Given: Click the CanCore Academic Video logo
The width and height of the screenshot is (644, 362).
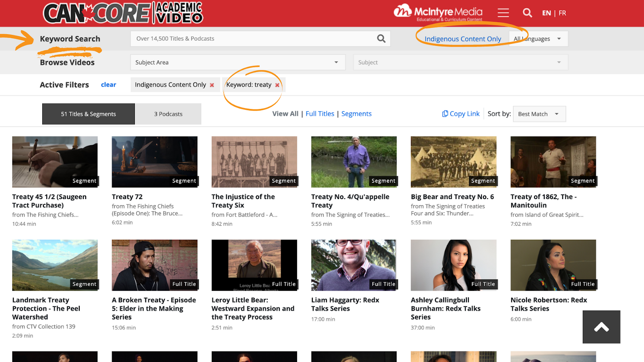Looking at the screenshot, I should [x=123, y=13].
